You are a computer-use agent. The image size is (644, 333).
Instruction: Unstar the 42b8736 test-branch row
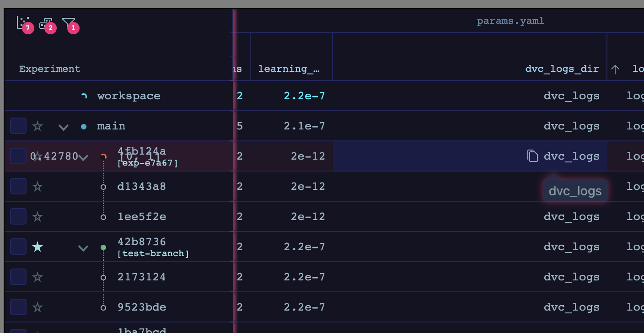click(x=38, y=247)
